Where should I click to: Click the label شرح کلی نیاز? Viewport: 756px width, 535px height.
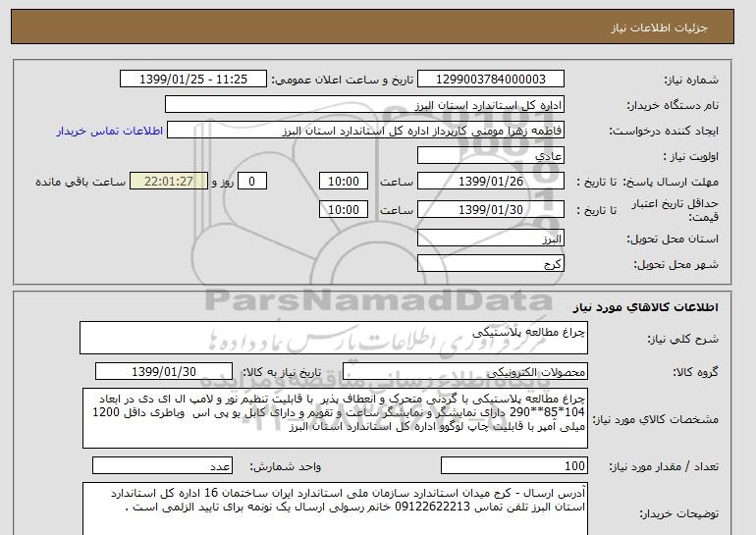coord(682,339)
